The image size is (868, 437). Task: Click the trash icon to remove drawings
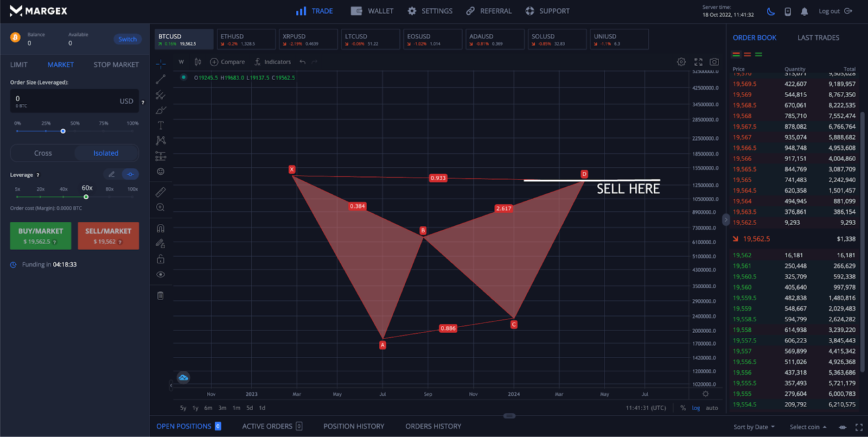pos(161,296)
